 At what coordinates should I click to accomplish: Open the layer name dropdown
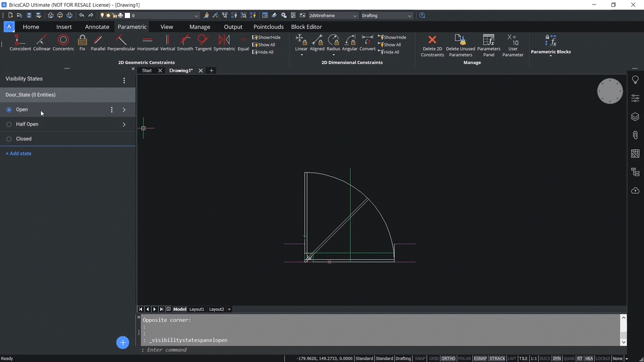tap(196, 16)
